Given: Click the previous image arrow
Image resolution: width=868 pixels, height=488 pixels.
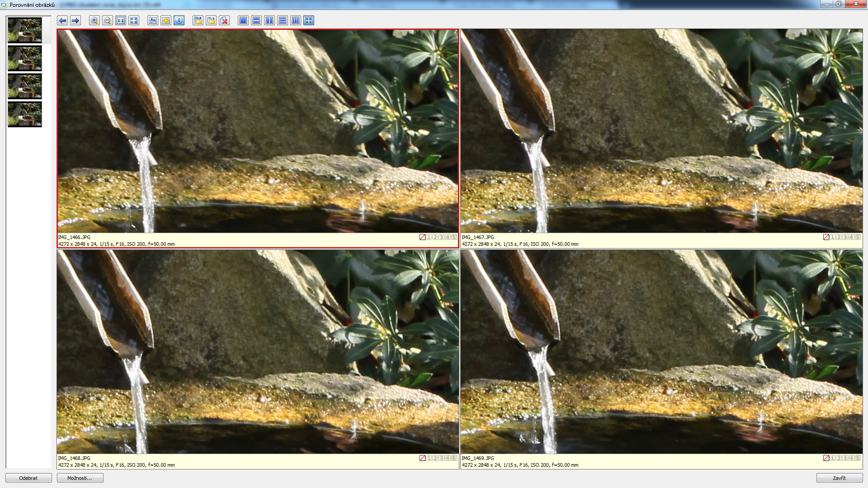Looking at the screenshot, I should point(62,20).
